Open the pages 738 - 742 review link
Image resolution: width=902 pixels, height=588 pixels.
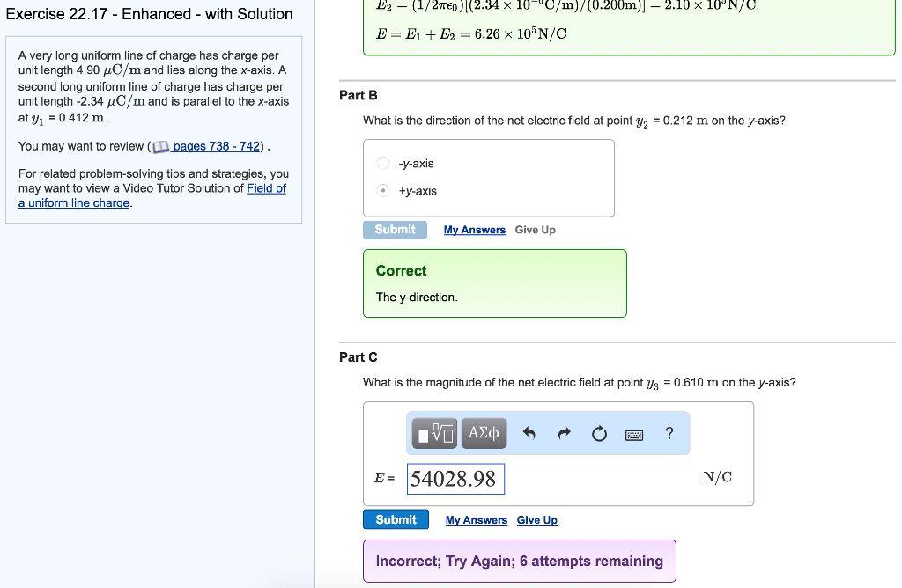pos(216,146)
